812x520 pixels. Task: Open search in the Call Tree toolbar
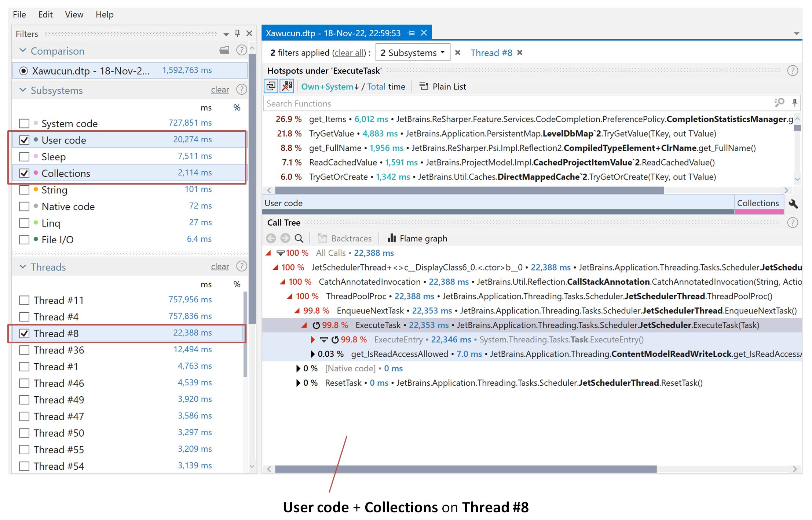point(299,238)
